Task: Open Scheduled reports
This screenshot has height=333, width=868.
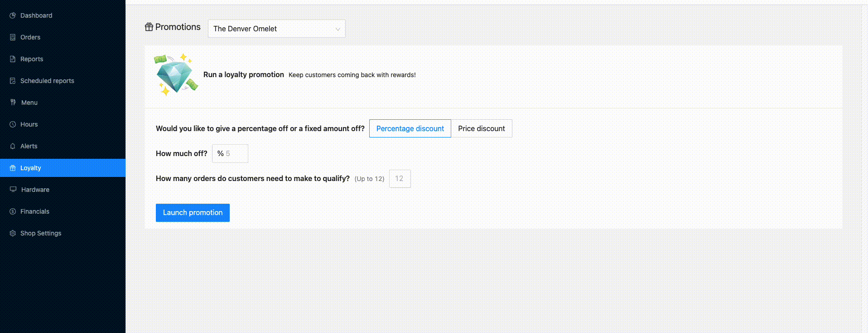Action: [63, 81]
